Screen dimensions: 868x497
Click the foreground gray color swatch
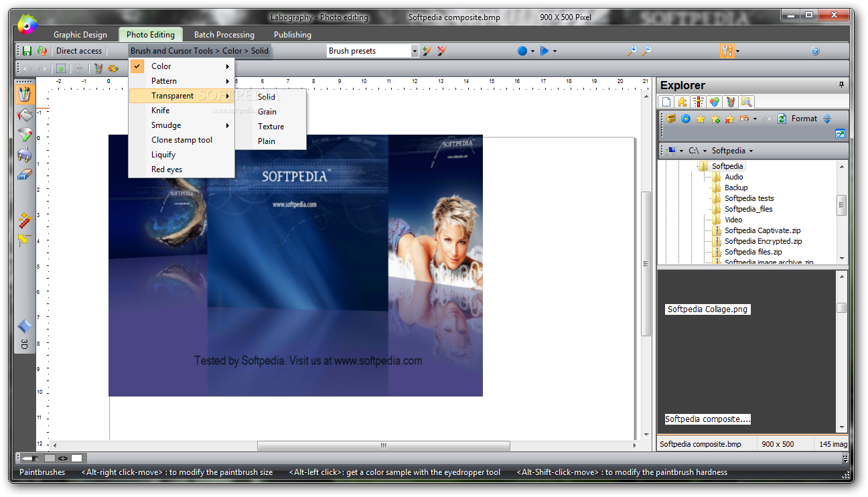click(50, 458)
